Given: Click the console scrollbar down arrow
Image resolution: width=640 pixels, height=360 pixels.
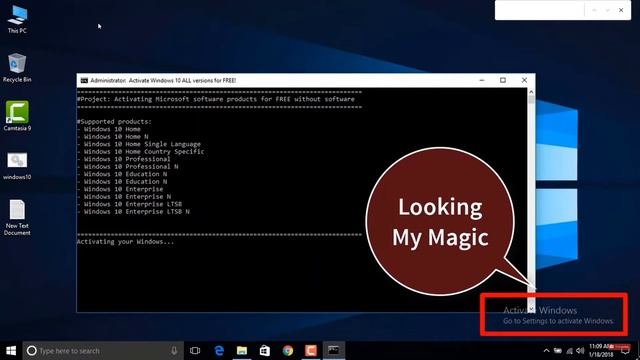Looking at the screenshot, I should (531, 308).
